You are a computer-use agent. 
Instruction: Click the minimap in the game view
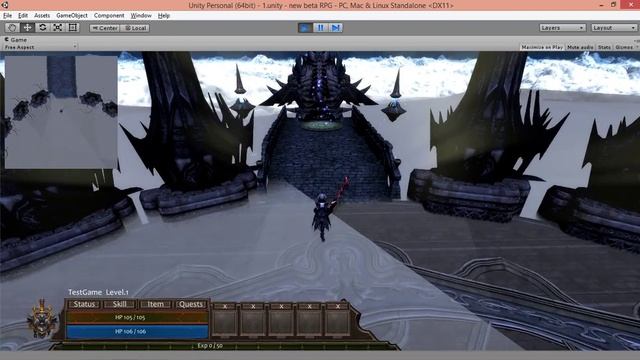(61, 112)
